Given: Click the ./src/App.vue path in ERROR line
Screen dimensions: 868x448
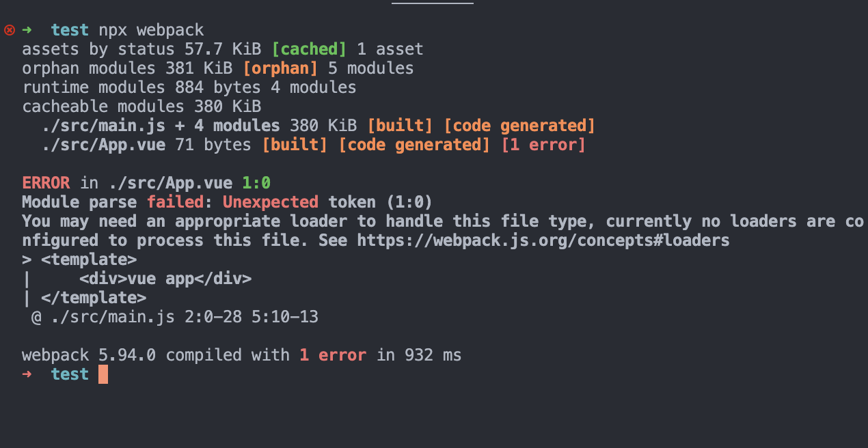Looking at the screenshot, I should pos(165,183).
